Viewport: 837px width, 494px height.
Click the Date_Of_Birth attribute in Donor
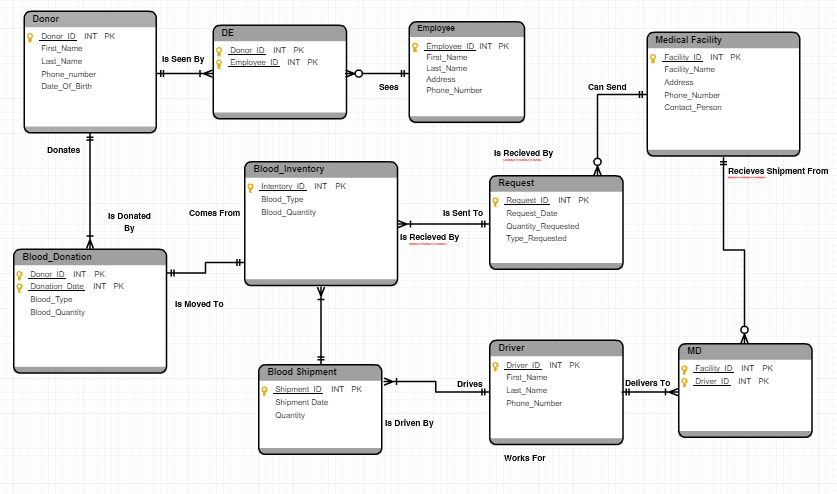click(x=66, y=86)
